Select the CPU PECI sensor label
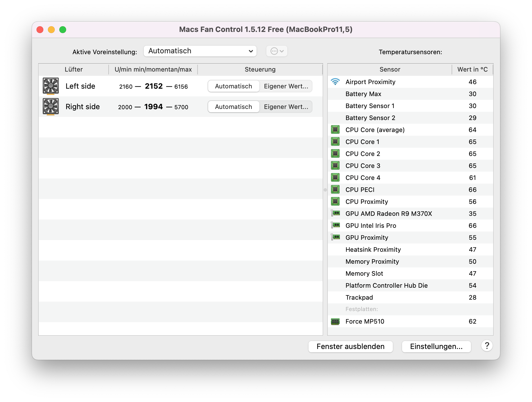The image size is (532, 402). 360,190
